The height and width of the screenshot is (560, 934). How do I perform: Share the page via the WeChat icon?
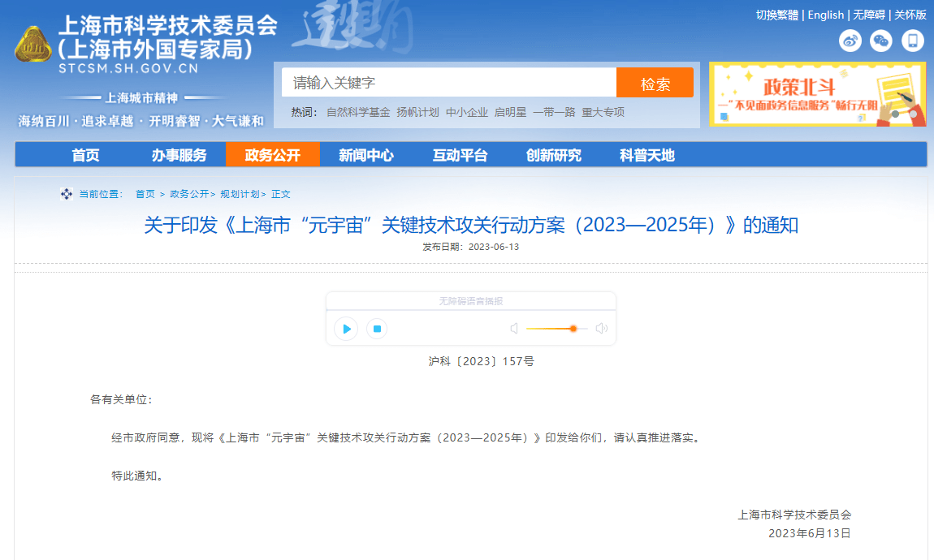pos(880,41)
